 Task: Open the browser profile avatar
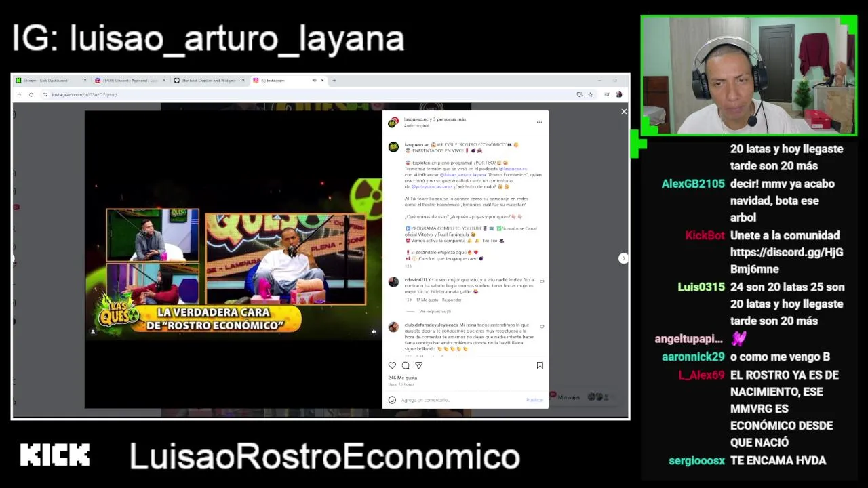coord(618,94)
